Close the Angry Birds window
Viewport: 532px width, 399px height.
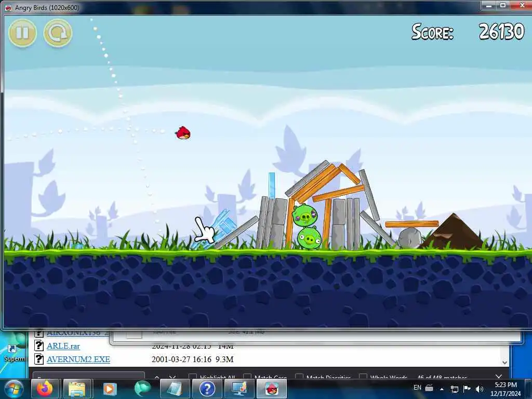coord(522,5)
